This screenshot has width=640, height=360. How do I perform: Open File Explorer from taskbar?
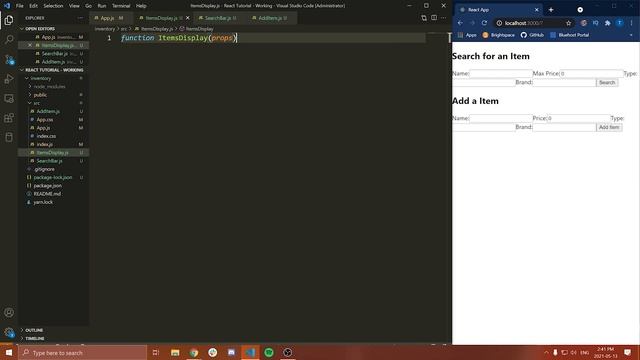pyautogui.click(x=175, y=353)
